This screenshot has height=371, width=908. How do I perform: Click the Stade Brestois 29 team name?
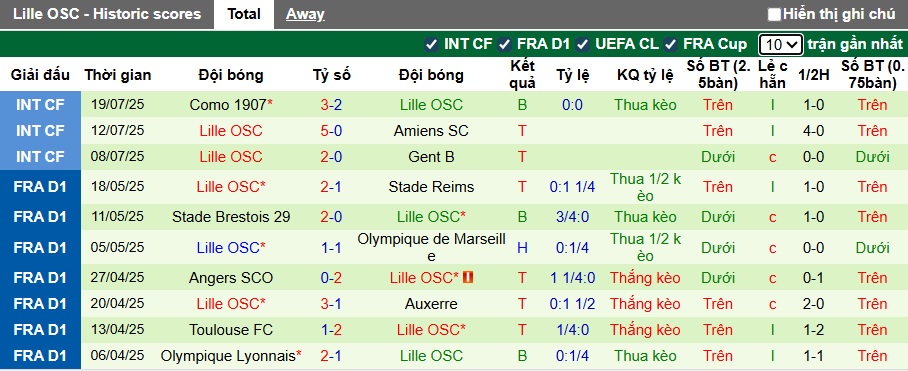(231, 217)
